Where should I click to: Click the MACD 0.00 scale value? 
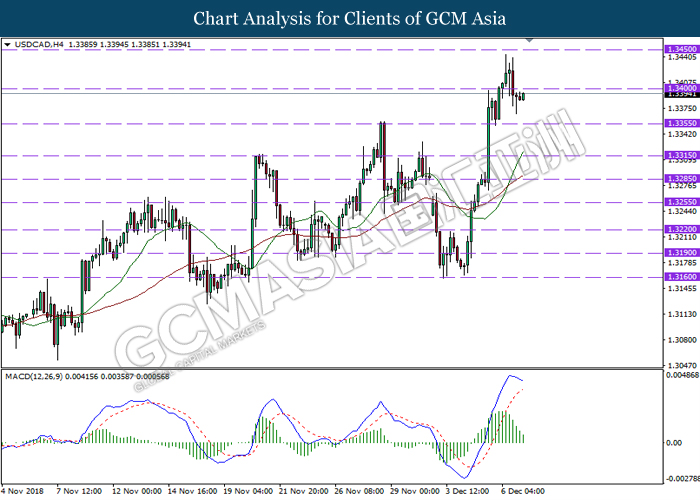pos(674,443)
